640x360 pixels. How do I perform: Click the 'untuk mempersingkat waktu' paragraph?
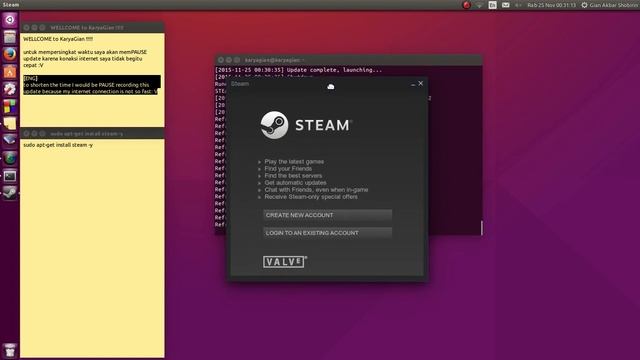(85, 59)
